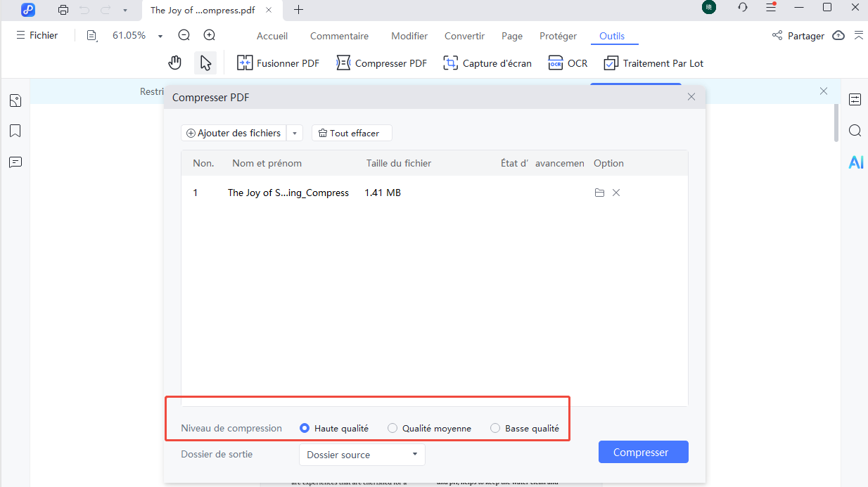Open the Bookmarks panel
The height and width of the screenshot is (487, 868).
point(15,131)
